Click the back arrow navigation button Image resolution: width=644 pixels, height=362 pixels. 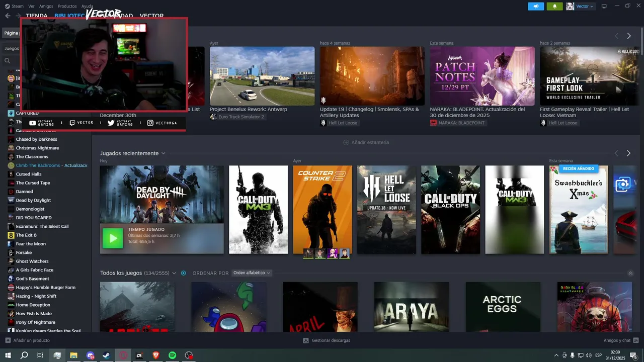(x=8, y=16)
